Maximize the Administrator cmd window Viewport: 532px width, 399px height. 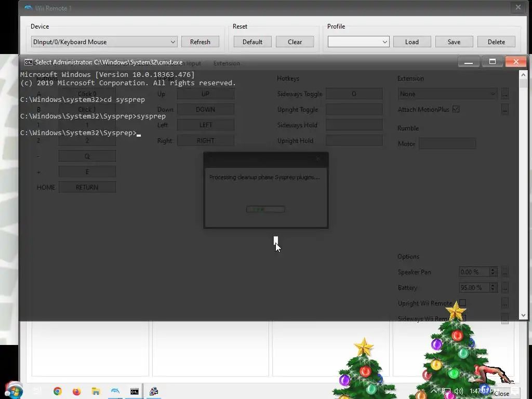(x=493, y=62)
